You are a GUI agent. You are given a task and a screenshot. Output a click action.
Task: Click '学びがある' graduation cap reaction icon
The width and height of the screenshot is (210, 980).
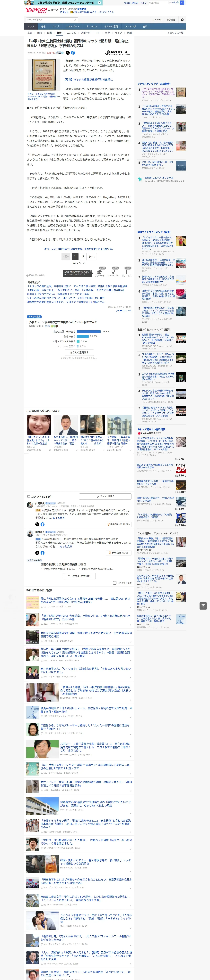point(100,272)
